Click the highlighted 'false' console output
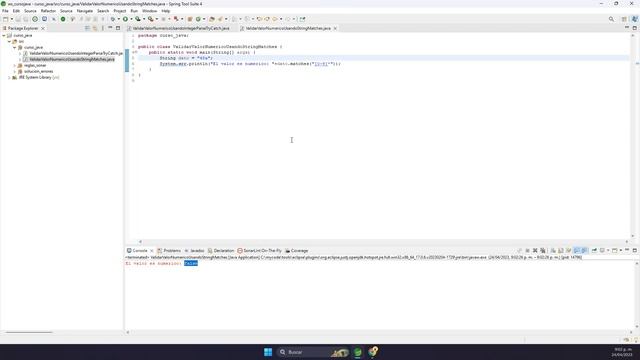Viewport: 640px width, 360px height. click(x=191, y=263)
